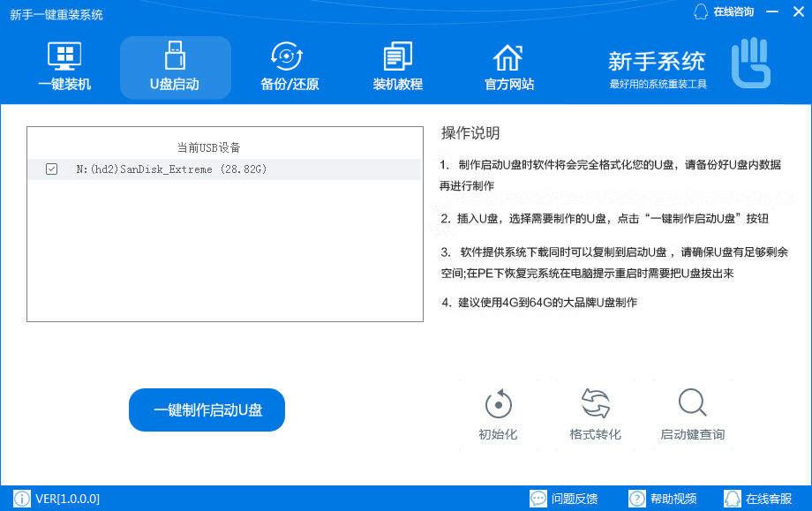Open the 一键装机 tab
This screenshot has height=511, width=812.
point(64,67)
